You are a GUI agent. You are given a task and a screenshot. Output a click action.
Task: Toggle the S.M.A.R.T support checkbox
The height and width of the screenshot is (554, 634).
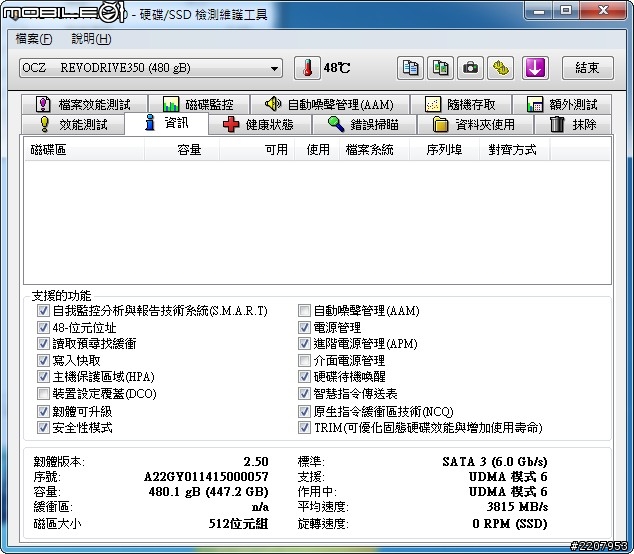click(x=43, y=311)
